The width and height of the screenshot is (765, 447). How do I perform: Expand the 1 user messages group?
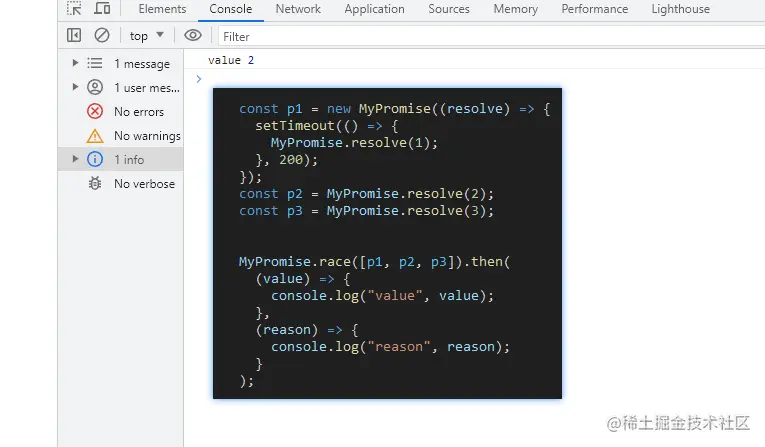coord(75,87)
